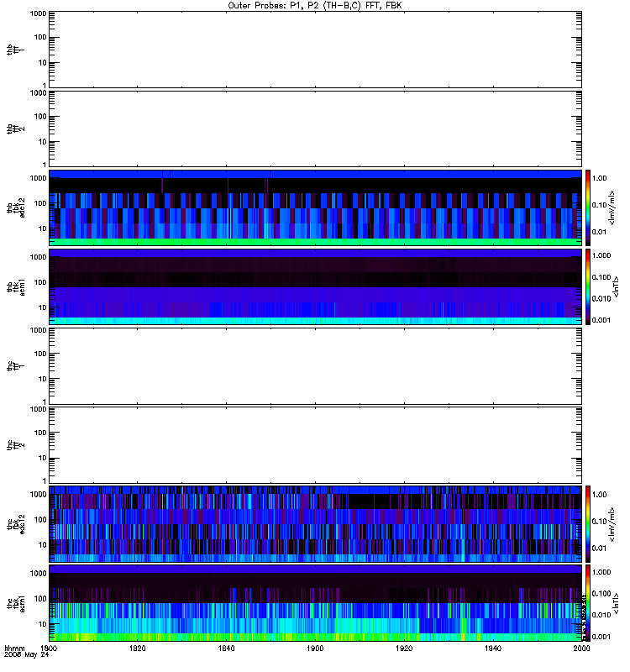The width and height of the screenshot is (630, 672).
Task: Select the empty thb fff 2 panel
Action: coord(315,129)
